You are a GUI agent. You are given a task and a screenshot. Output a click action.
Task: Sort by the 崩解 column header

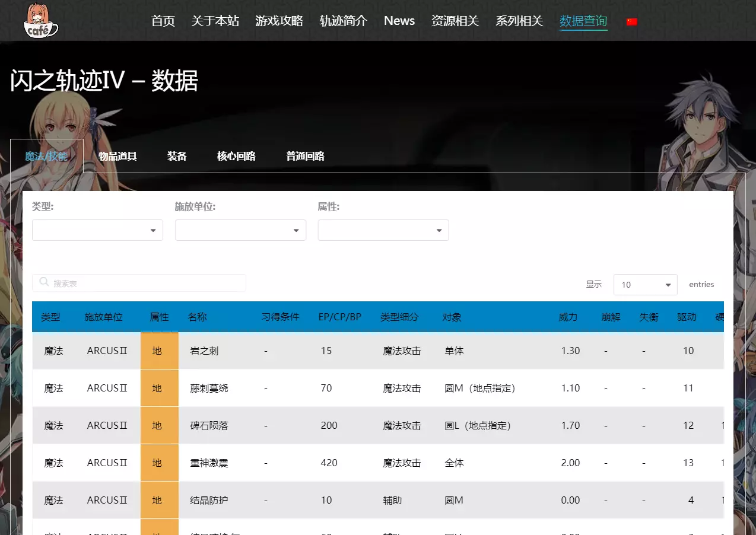(611, 317)
